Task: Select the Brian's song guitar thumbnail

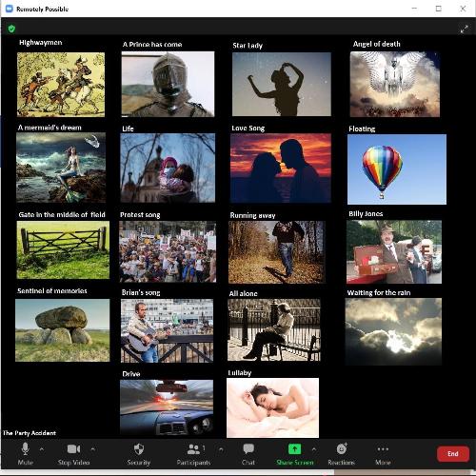Action: [x=167, y=330]
